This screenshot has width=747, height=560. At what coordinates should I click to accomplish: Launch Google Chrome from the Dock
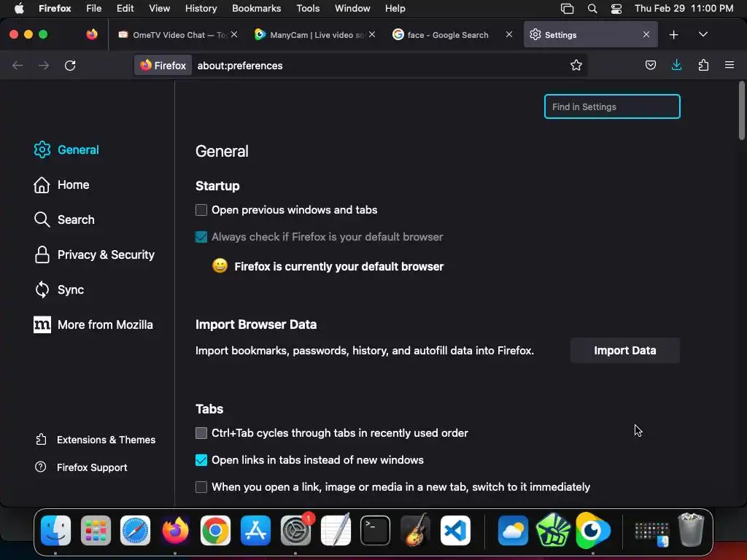tap(215, 530)
